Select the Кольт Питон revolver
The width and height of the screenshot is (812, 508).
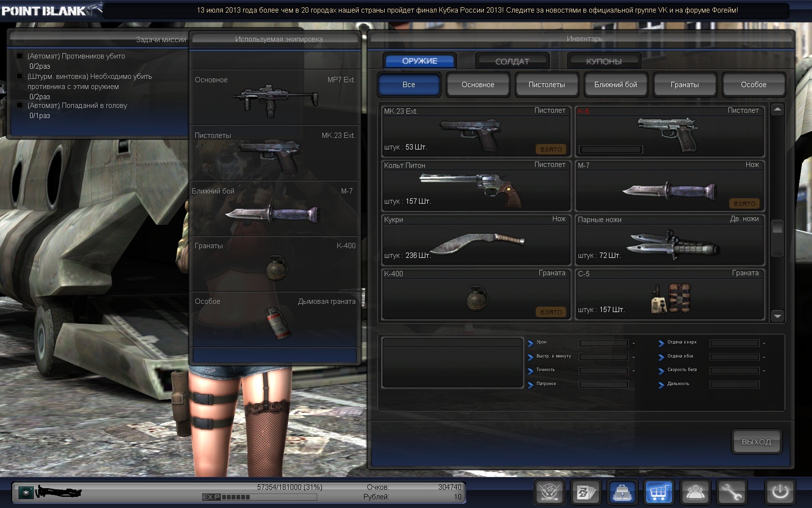pyautogui.click(x=476, y=185)
